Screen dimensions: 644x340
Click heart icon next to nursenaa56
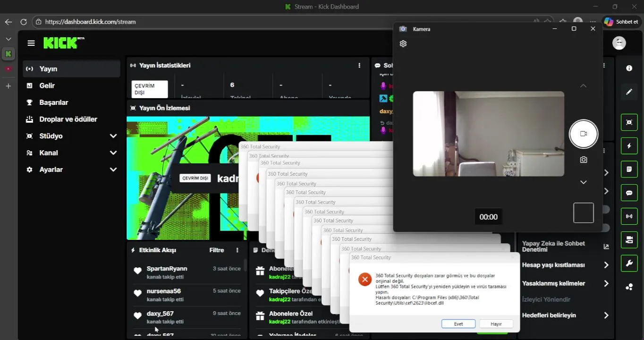[137, 293]
